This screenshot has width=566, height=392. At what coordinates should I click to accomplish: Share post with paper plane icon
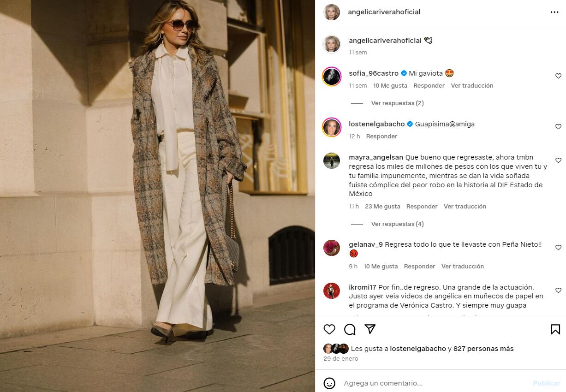pos(370,329)
